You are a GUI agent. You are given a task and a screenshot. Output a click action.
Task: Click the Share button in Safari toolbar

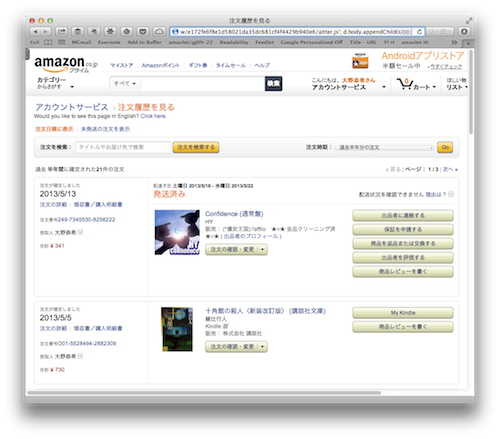(x=62, y=32)
